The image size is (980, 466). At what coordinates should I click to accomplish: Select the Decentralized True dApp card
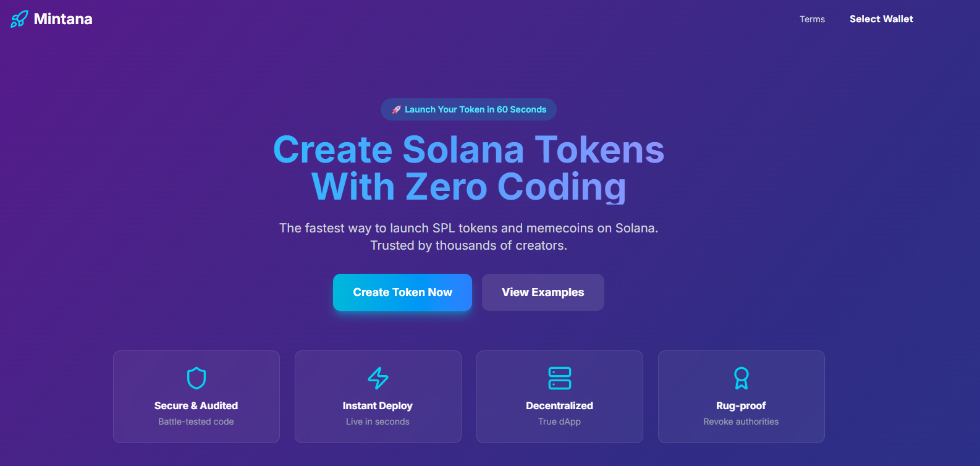559,397
